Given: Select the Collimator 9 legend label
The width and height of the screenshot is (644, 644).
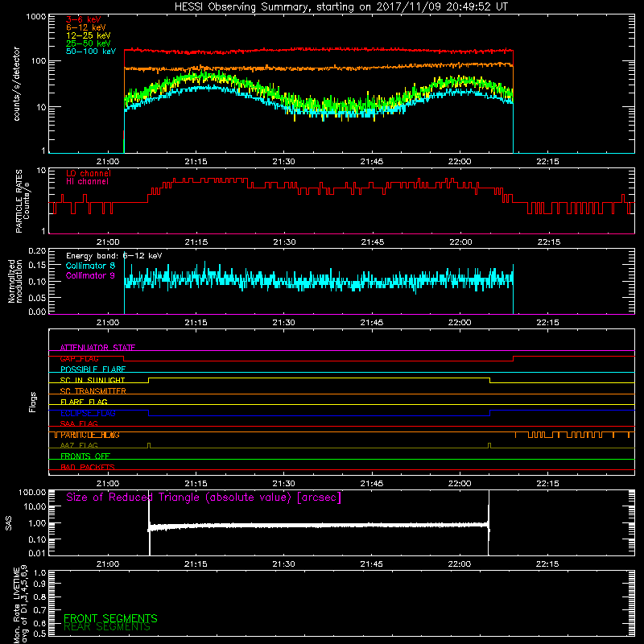Looking at the screenshot, I should click(x=90, y=275).
